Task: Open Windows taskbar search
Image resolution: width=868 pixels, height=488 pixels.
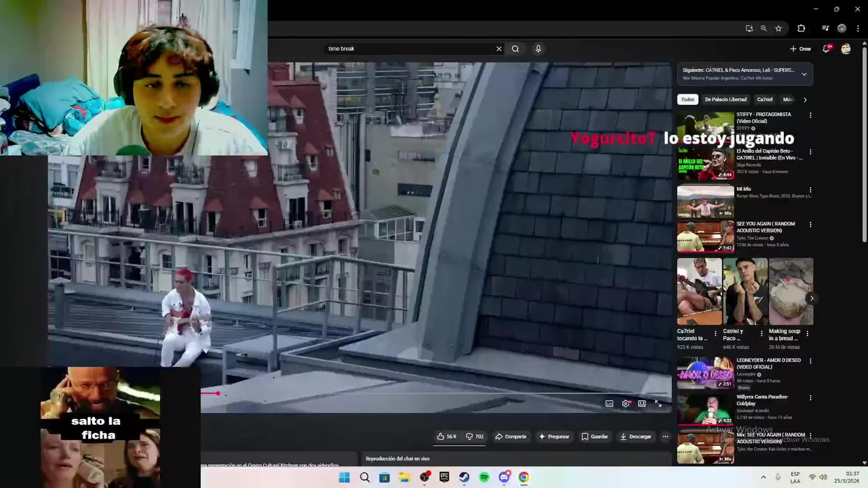Action: (x=365, y=477)
